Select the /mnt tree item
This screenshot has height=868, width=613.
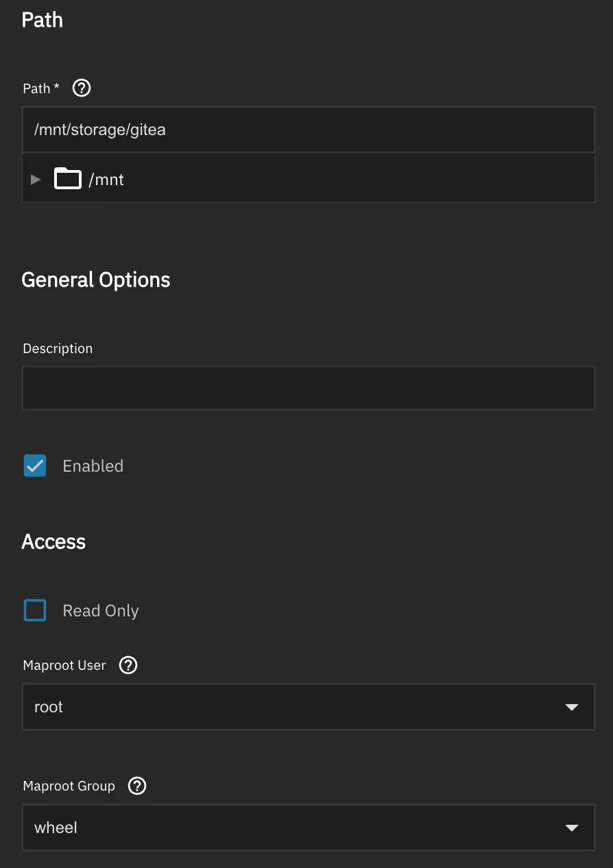point(108,179)
